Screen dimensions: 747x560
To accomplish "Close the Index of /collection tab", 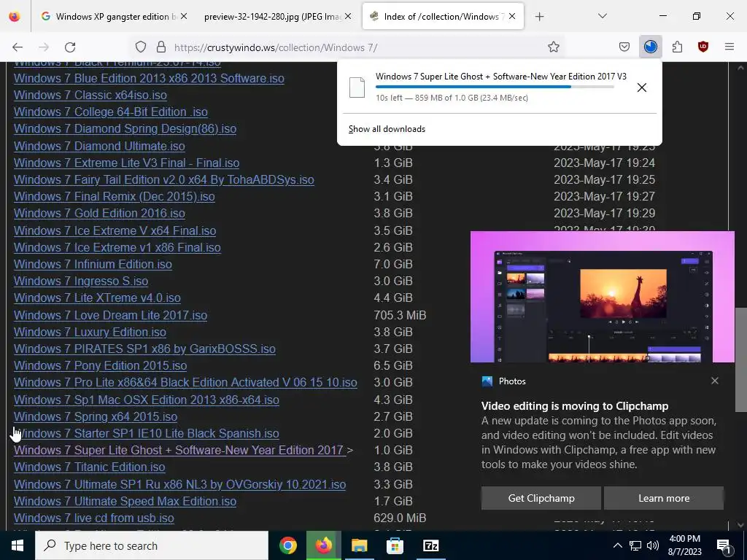I will tap(512, 16).
